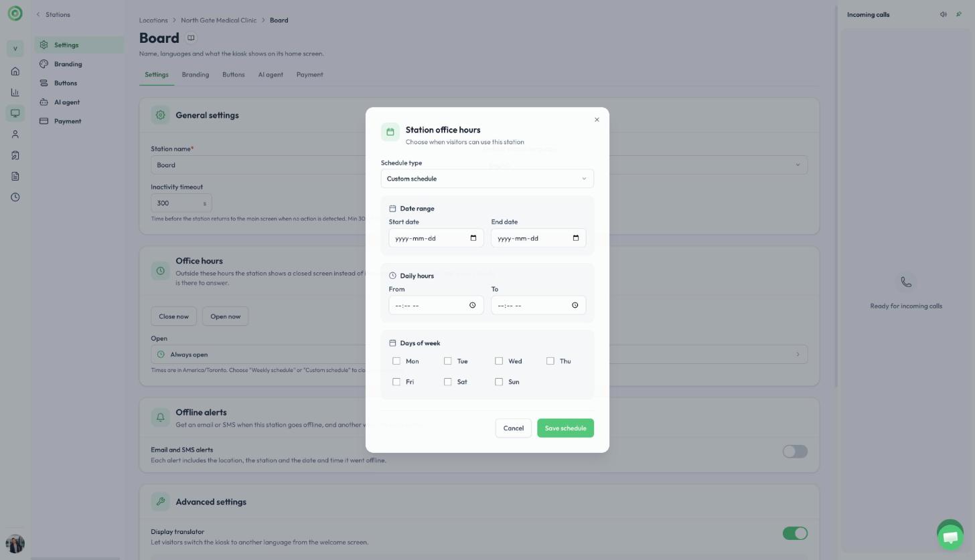
Task: Open the To time clock picker icon
Action: tap(575, 305)
